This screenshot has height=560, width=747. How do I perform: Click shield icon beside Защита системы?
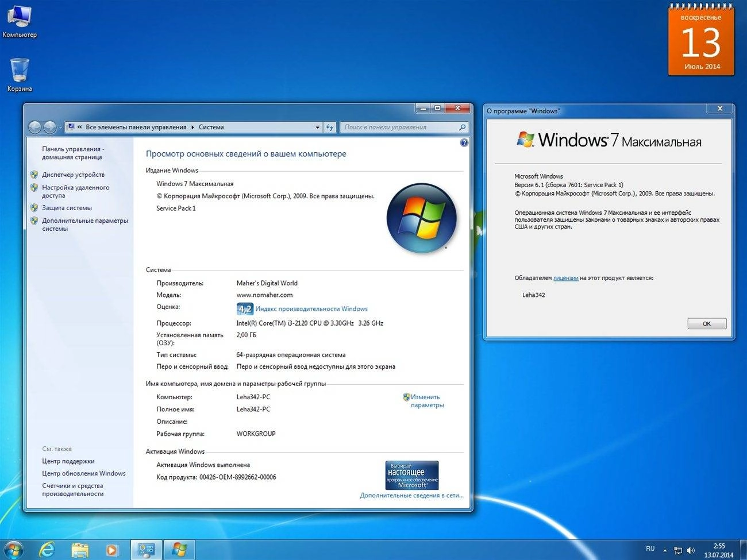34,208
